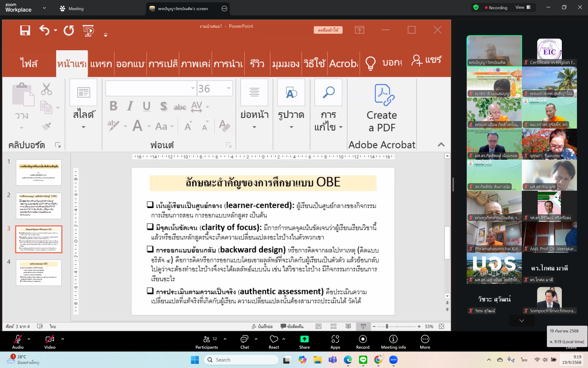The image size is (588, 368).
Task: Click the Redo/Repeat circular arrow icon
Action: click(69, 30)
